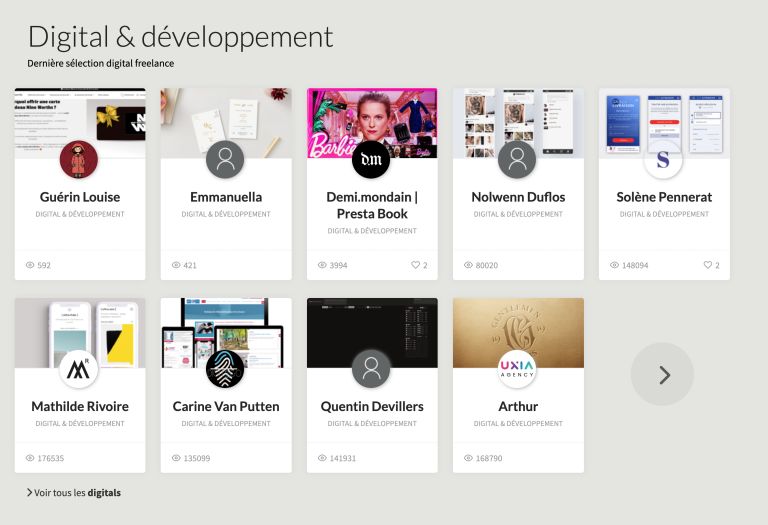768x525 pixels.
Task: Click the eye view count on Guérin Louise's card
Action: [x=31, y=265]
